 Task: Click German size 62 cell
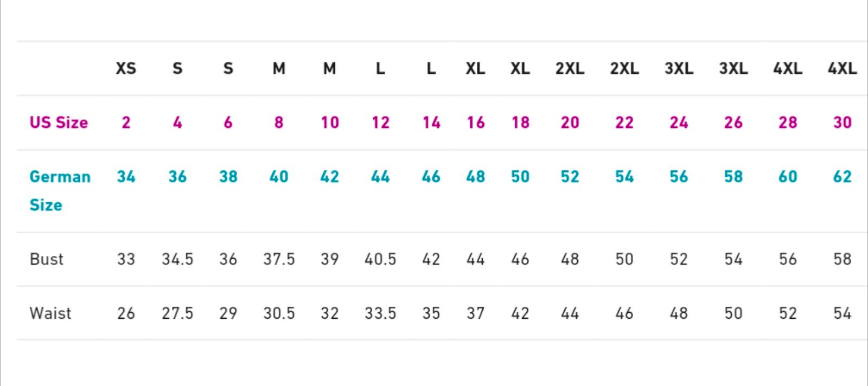[x=843, y=177]
